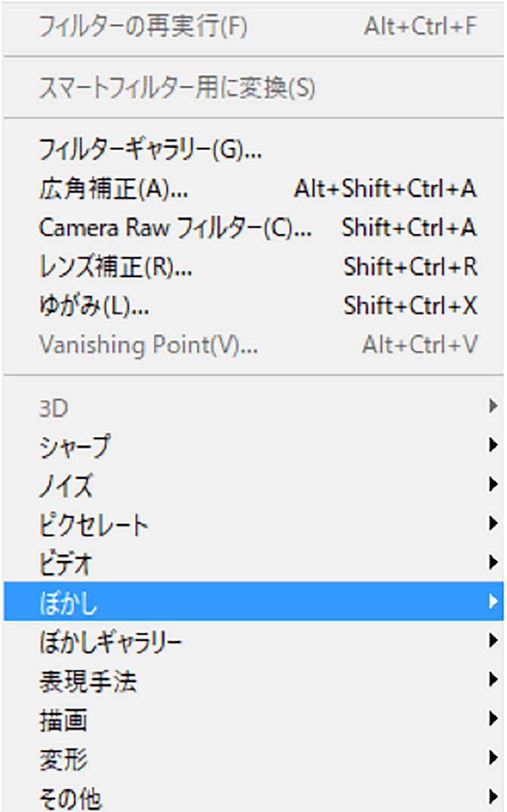Choose 広角補正 filter option

click(113, 189)
